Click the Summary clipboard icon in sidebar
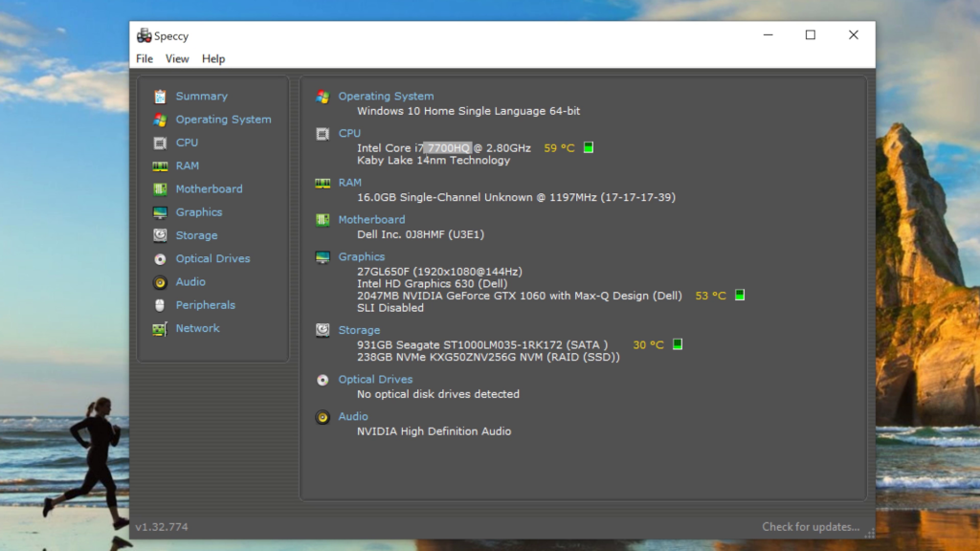 click(x=160, y=97)
